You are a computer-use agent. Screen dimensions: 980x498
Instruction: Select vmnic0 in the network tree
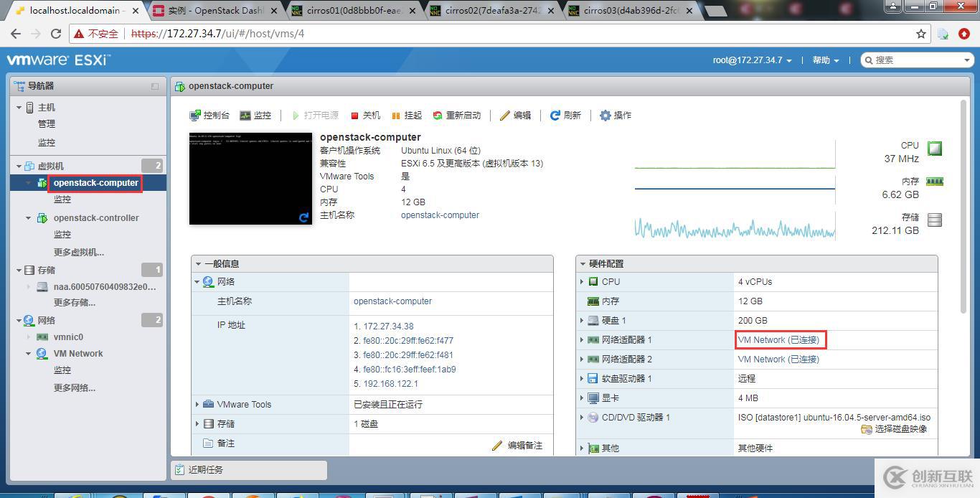[x=68, y=337]
